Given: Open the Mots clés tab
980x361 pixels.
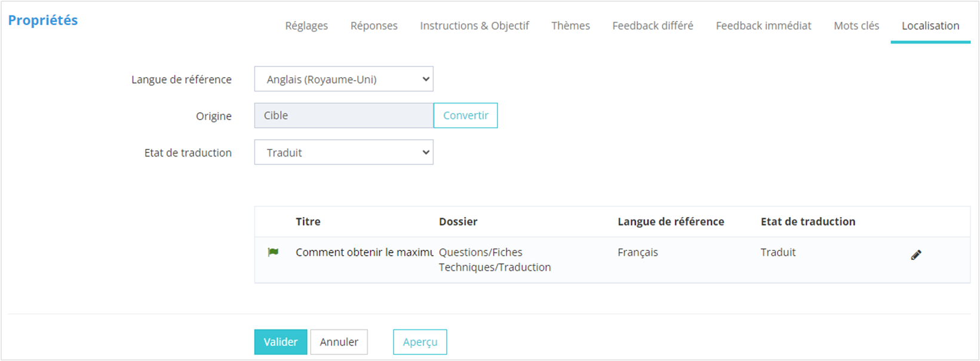Looking at the screenshot, I should pyautogui.click(x=856, y=26).
